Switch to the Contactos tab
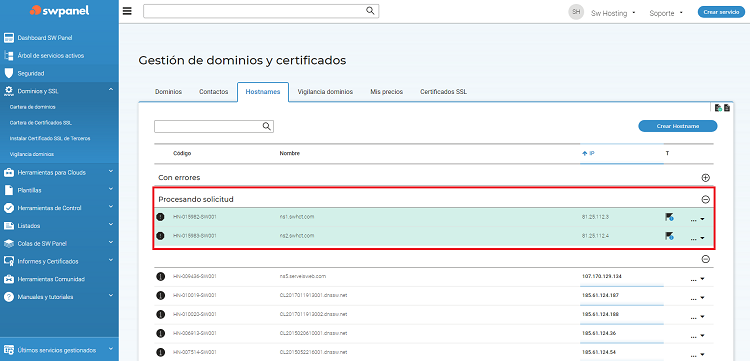 coord(213,92)
